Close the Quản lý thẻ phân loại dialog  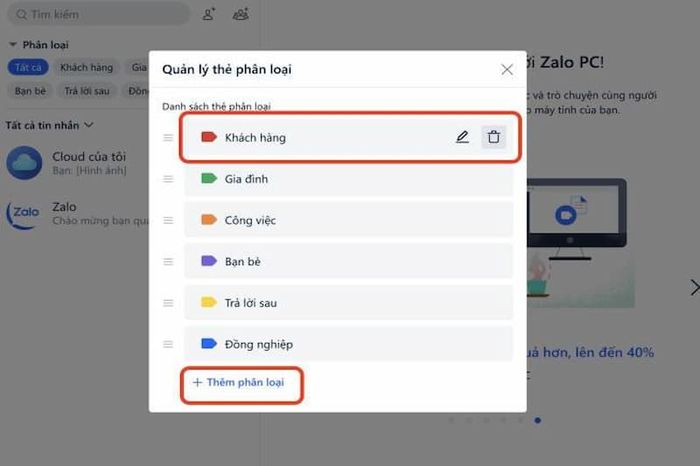tap(507, 69)
